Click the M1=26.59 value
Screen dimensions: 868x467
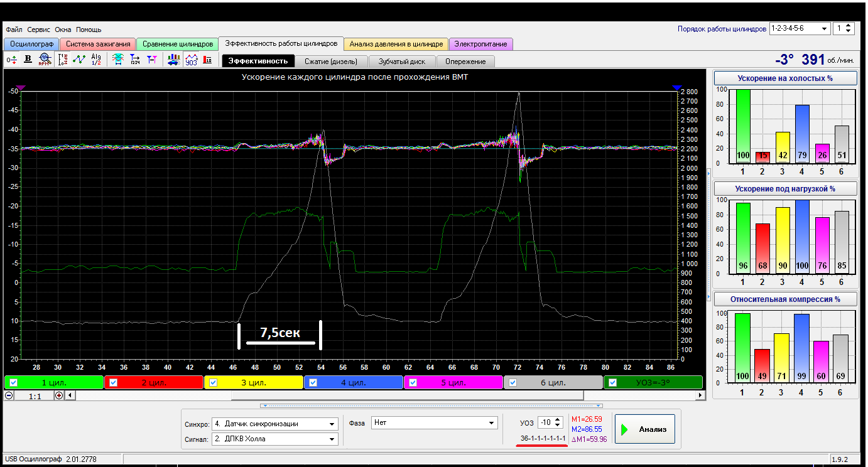pos(586,419)
